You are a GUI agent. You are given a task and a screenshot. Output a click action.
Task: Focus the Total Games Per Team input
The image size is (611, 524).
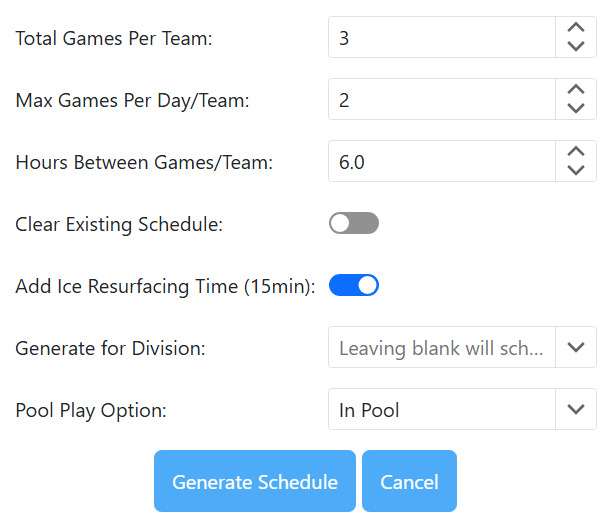441,38
